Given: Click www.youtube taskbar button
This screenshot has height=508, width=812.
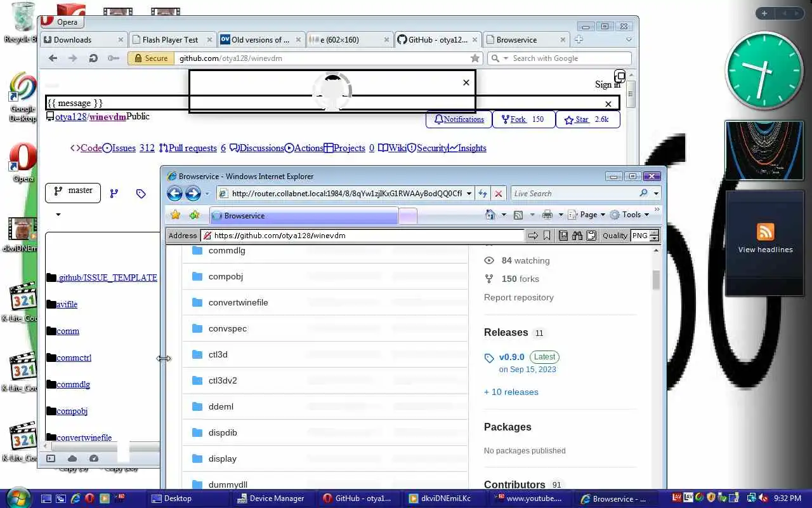Looking at the screenshot, I should coord(529,498).
